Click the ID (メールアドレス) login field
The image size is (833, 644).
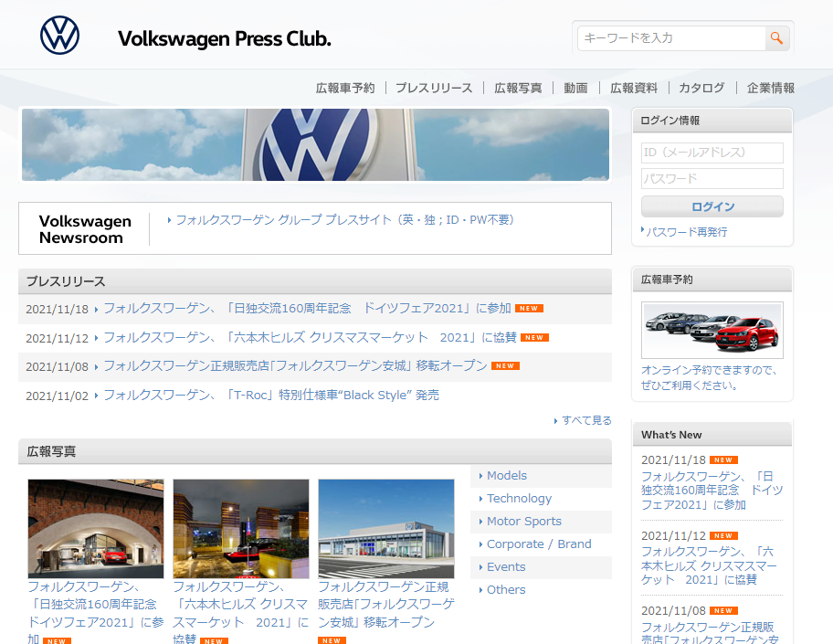(712, 153)
